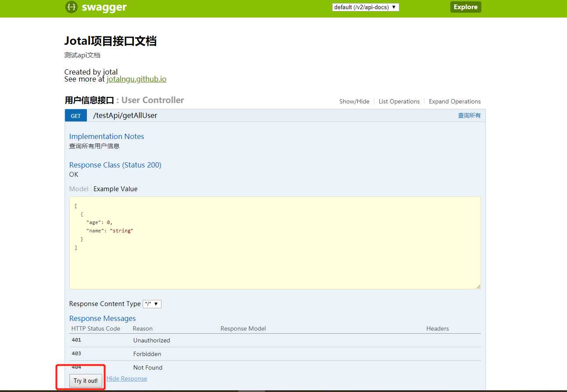Open the Response Content Type dropdown
The image size is (567, 392).
152,304
